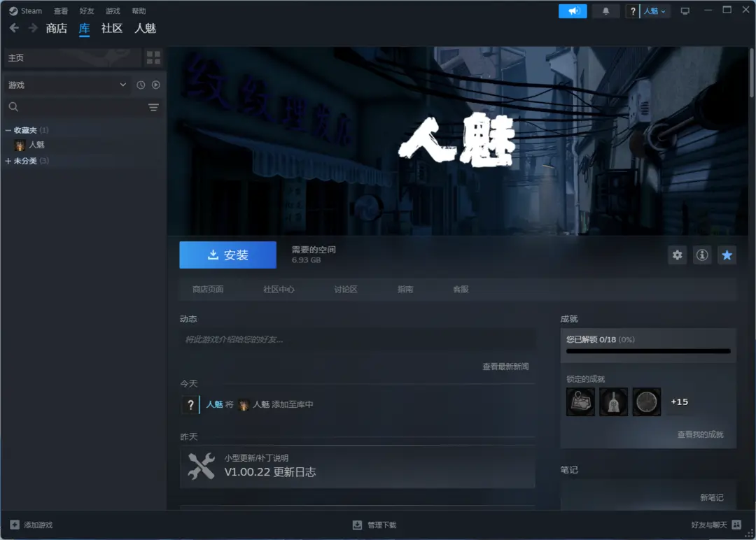This screenshot has width=756, height=540.
Task: Click the activity share text field
Action: click(x=357, y=340)
